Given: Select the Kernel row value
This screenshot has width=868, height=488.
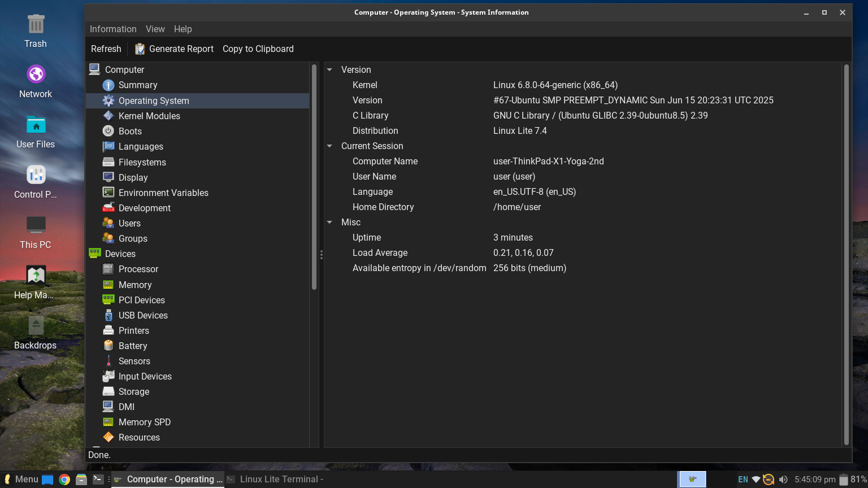Looking at the screenshot, I should [555, 85].
